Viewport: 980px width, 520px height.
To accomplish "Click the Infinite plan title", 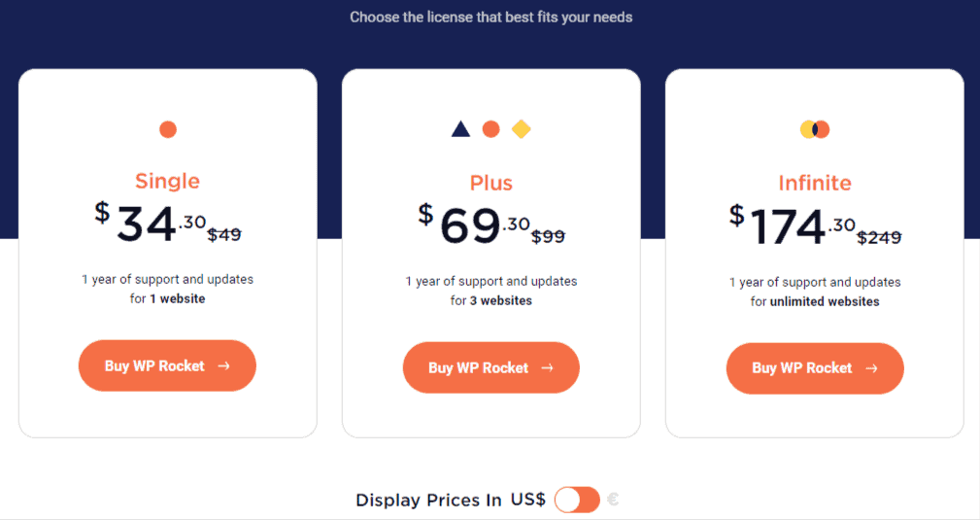I will [815, 183].
